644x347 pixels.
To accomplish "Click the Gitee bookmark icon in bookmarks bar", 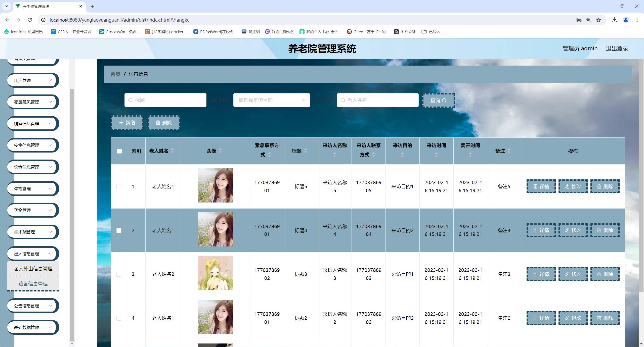I will (349, 32).
